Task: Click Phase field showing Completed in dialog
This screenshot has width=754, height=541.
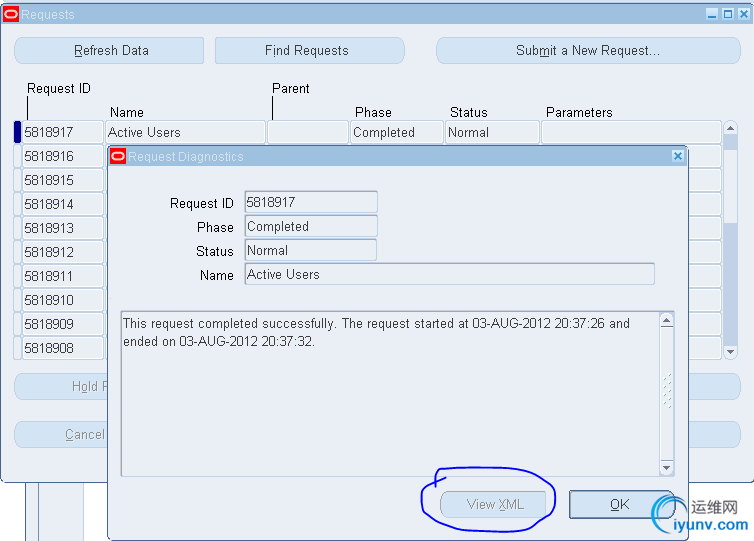Action: click(311, 226)
